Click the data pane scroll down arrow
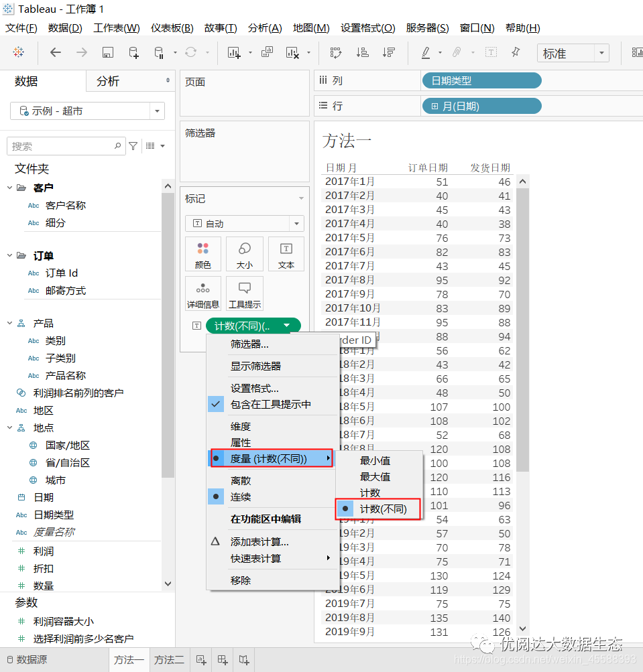The width and height of the screenshot is (643, 672). [168, 584]
